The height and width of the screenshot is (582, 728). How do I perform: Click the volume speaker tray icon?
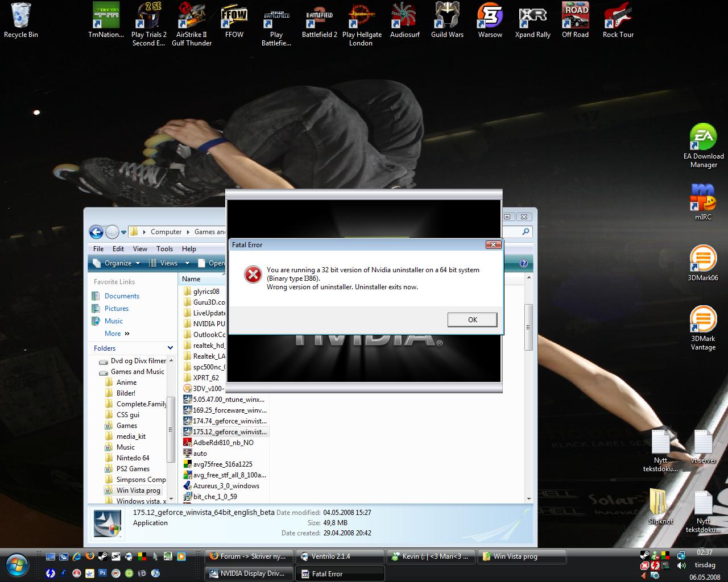[x=681, y=566]
